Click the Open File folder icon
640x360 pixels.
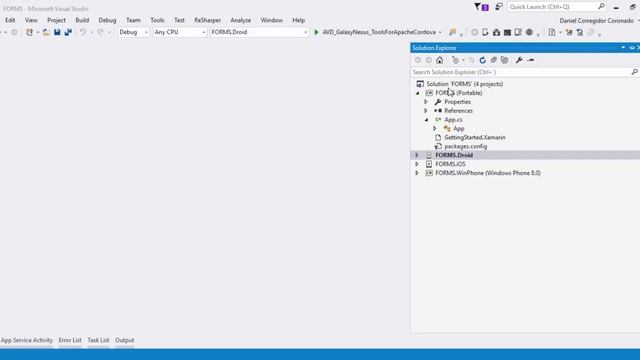pos(46,32)
